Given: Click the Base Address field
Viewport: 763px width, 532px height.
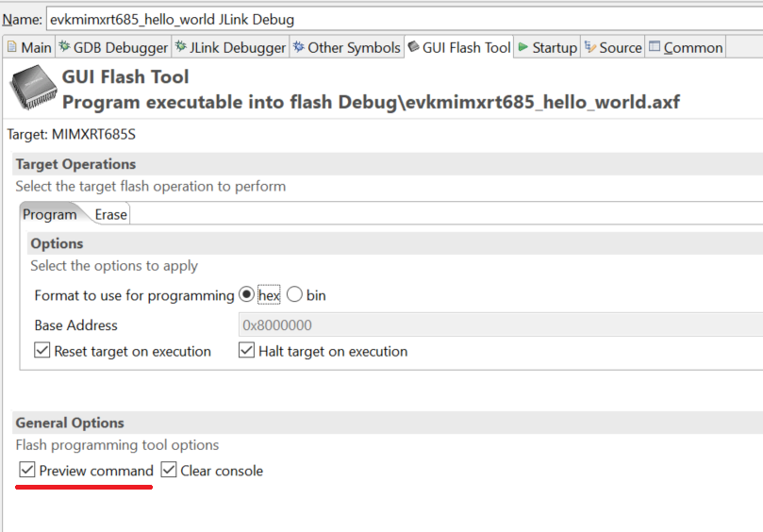Looking at the screenshot, I should coord(500,325).
